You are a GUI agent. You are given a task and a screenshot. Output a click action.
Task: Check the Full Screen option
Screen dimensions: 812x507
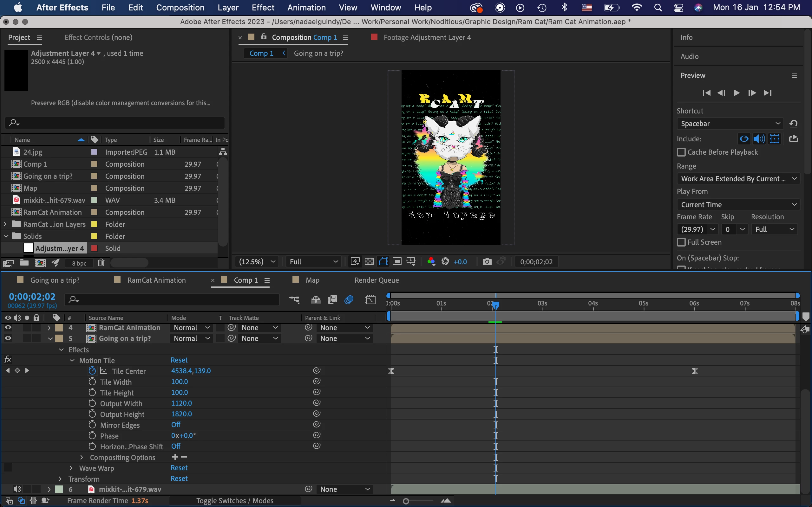681,242
